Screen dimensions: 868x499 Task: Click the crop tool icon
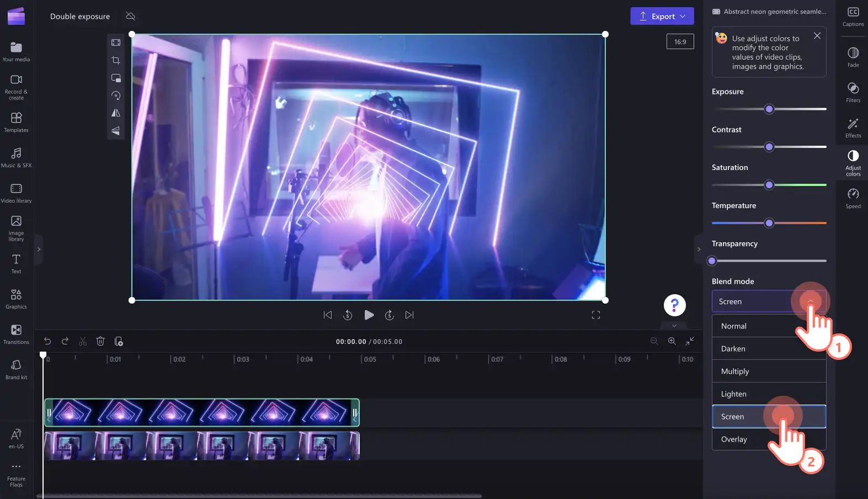(x=116, y=60)
